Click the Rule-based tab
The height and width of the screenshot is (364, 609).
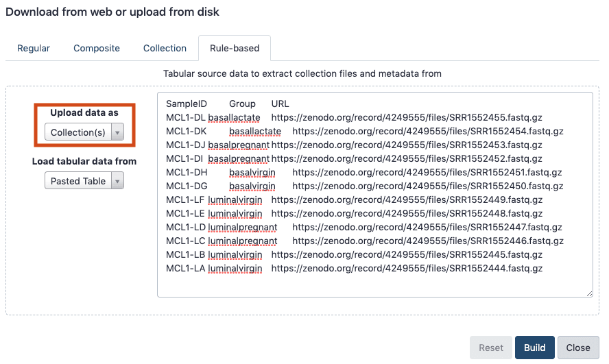click(234, 48)
